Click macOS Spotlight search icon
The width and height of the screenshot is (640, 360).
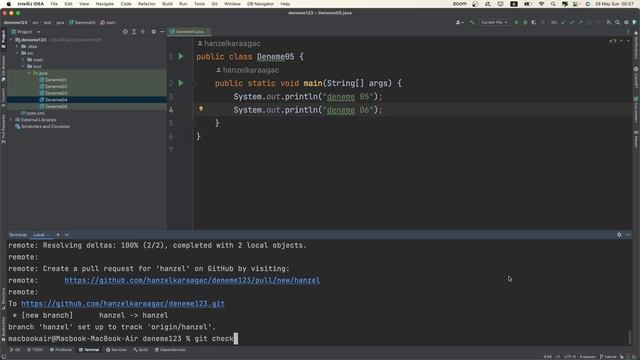click(x=553, y=4)
